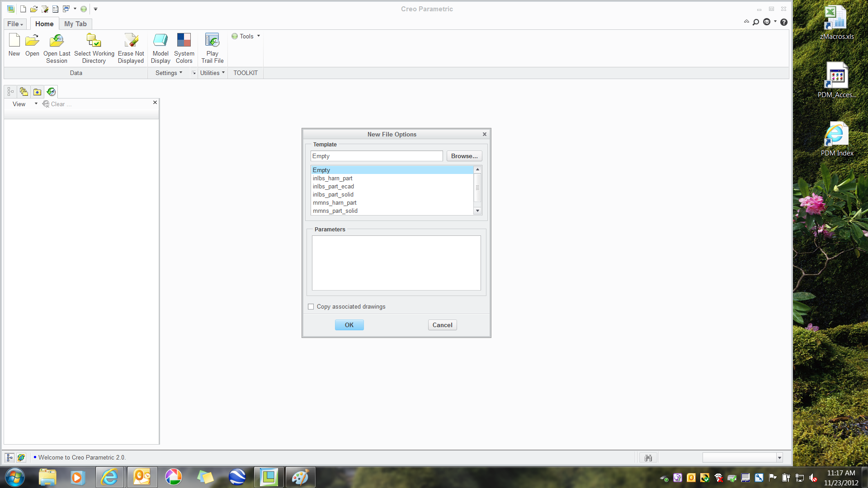Click Browse button for template
868x488 pixels.
(x=464, y=156)
